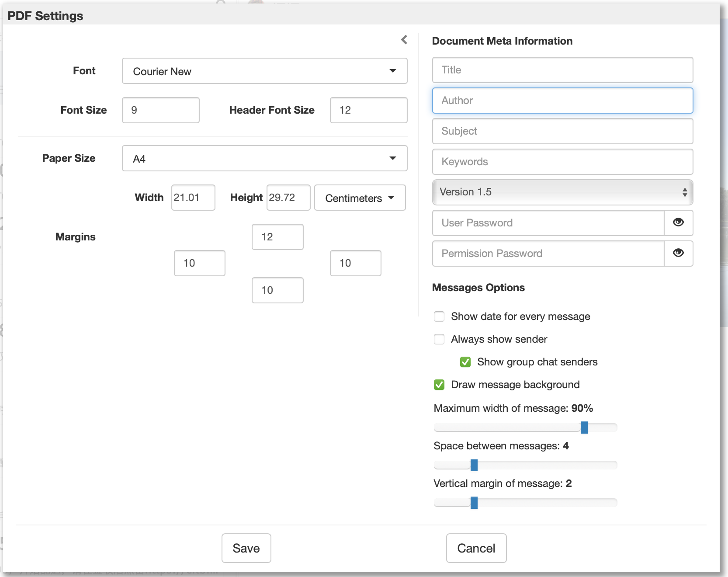Select the Header Font Size field

click(x=368, y=110)
